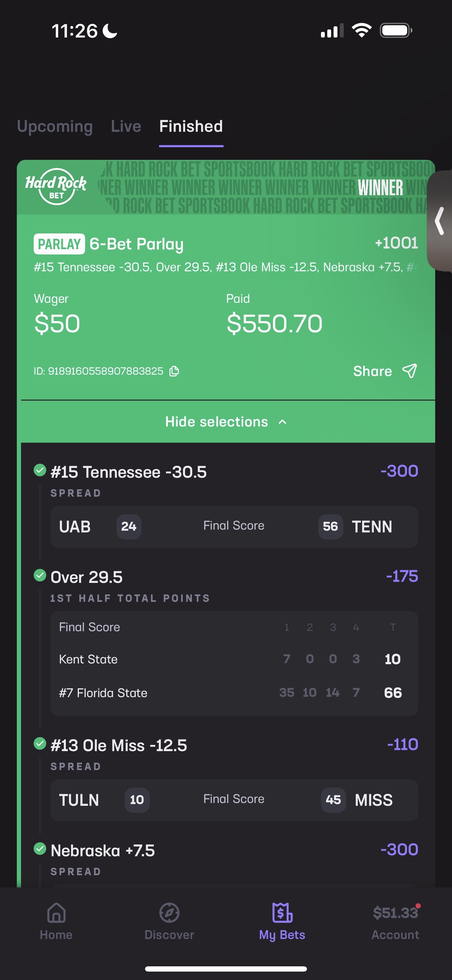Tap the iOS home indicator bar

(226, 968)
